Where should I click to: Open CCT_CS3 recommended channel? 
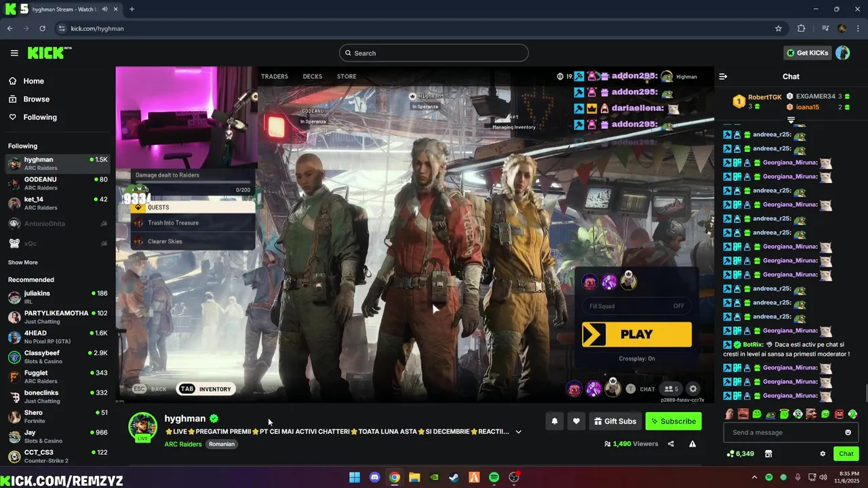coord(58,456)
